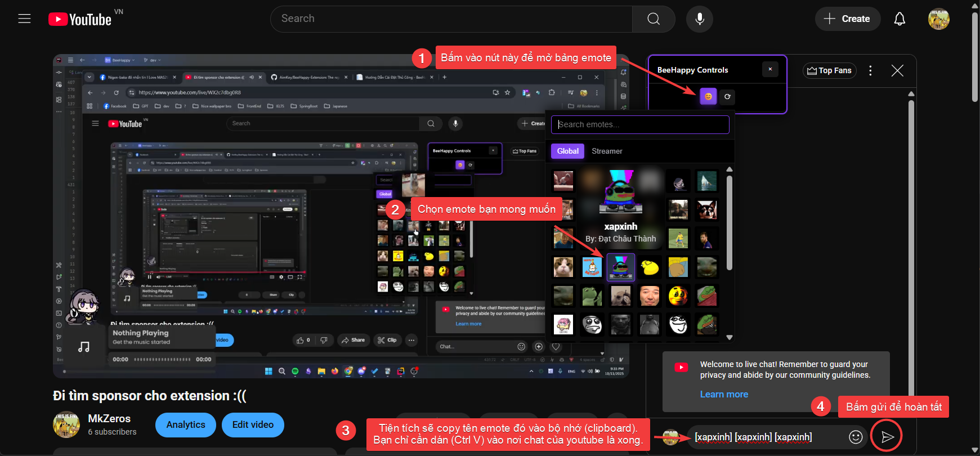Viewport: 980px width, 456px height.
Task: Focus the Search emotes field
Action: [639, 124]
